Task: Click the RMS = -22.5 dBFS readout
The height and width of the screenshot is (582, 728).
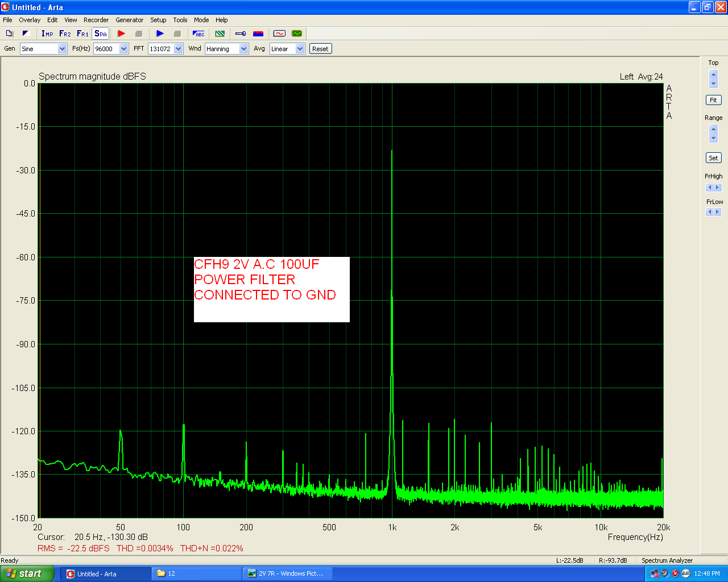Action: [x=73, y=548]
